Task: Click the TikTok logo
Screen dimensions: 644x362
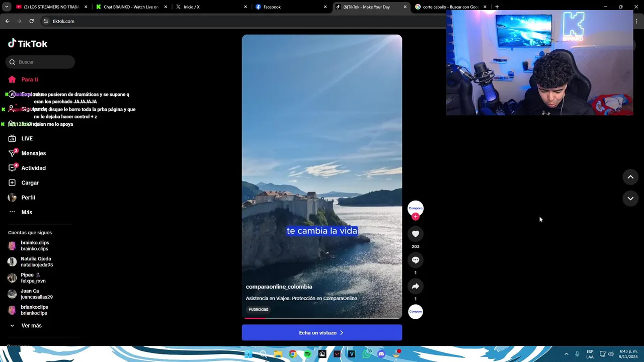Action: (x=28, y=44)
